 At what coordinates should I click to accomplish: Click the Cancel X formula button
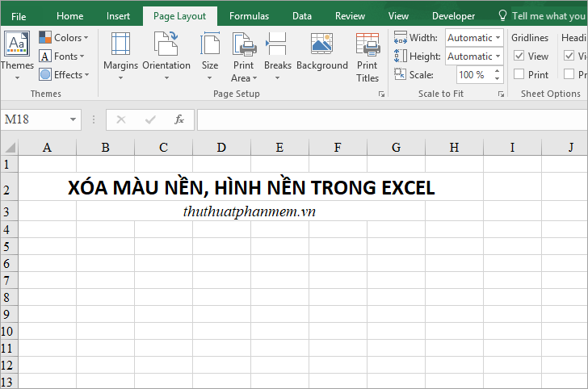[x=121, y=120]
